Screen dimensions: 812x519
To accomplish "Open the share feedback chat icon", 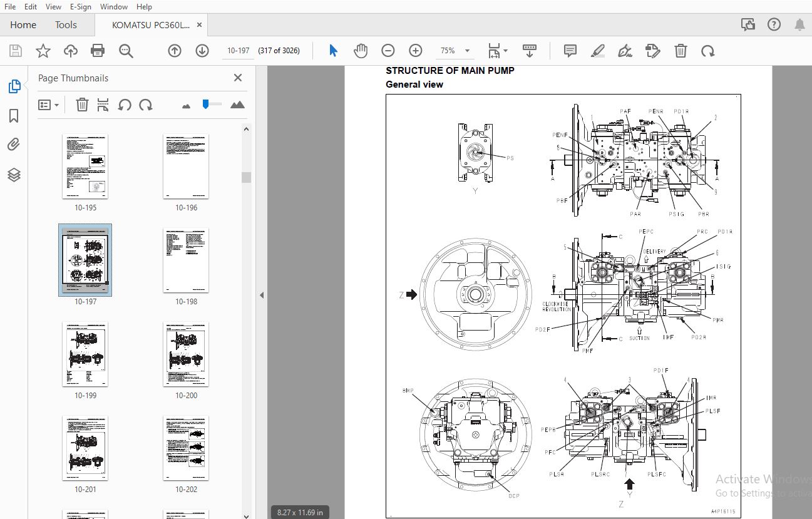I will tap(748, 25).
